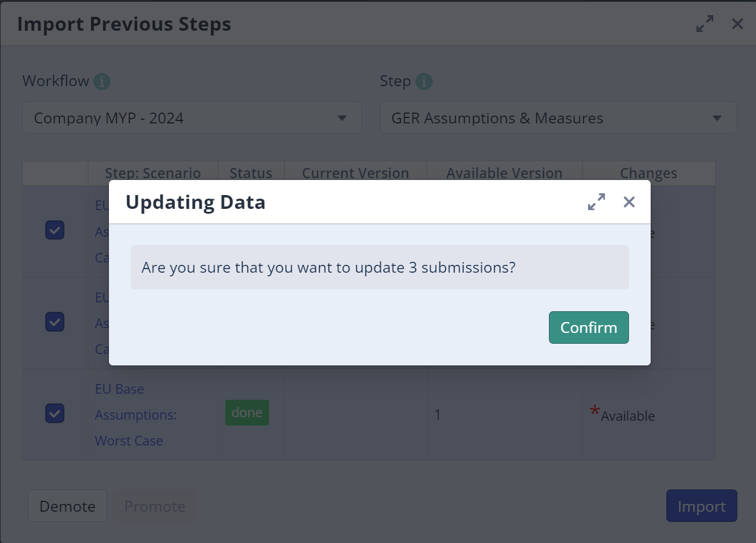Show the Step info tooltip icon
756x543 pixels.
click(424, 81)
